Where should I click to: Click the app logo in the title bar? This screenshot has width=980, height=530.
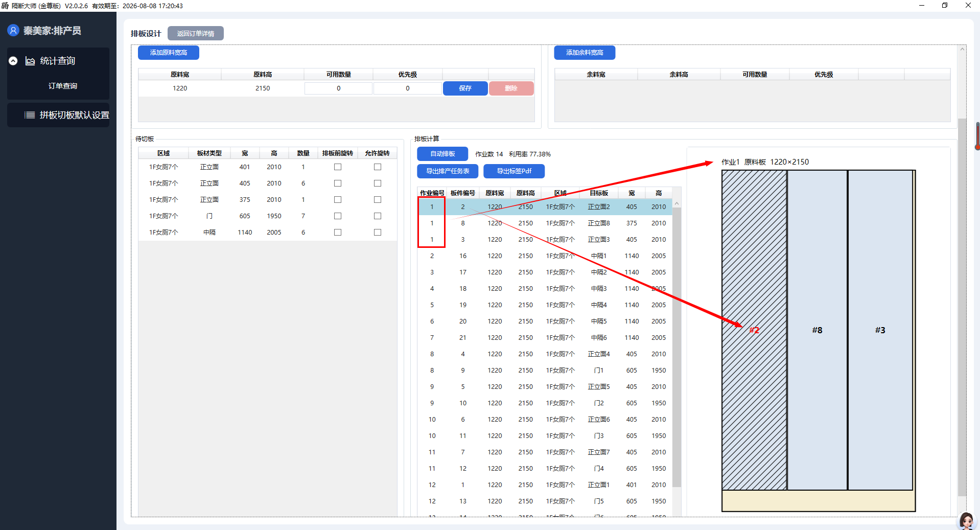click(x=5, y=6)
